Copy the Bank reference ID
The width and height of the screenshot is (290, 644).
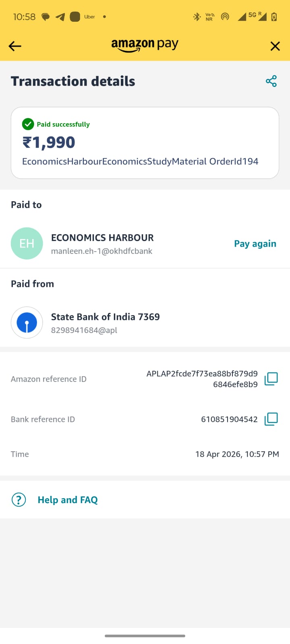click(x=271, y=419)
